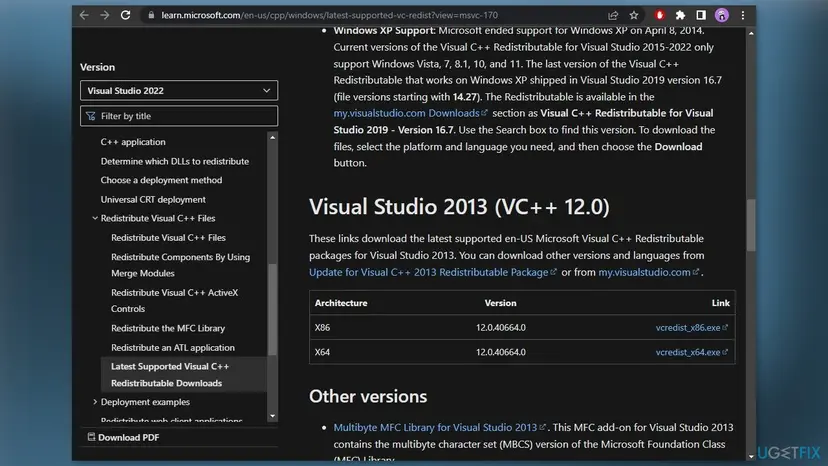The height and width of the screenshot is (466, 828).
Task: Click the Version column header
Action: (x=501, y=303)
